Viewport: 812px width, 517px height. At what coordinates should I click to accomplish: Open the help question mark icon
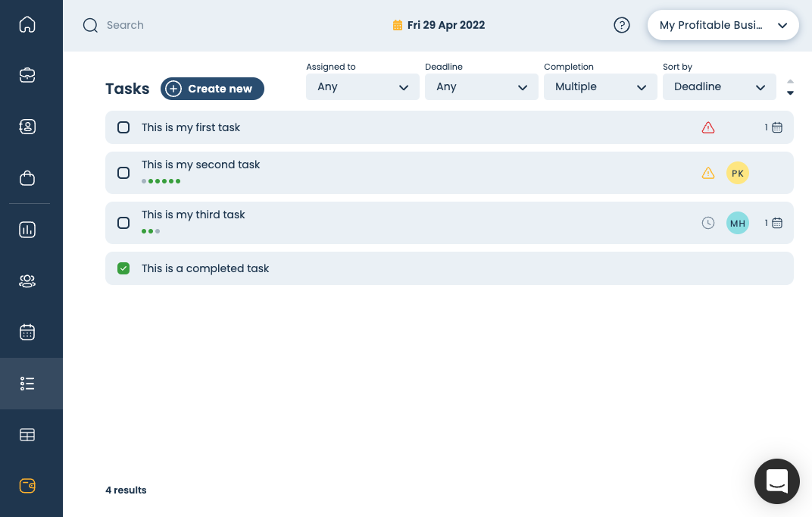pyautogui.click(x=622, y=25)
